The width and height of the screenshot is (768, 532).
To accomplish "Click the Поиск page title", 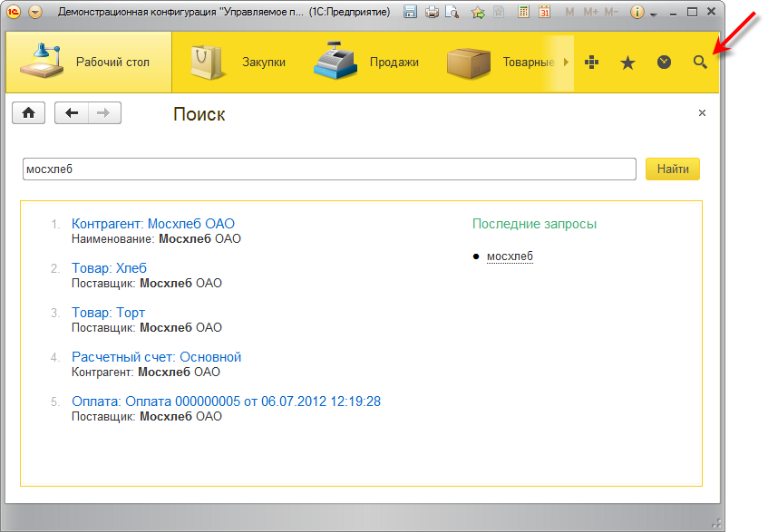I will [199, 114].
